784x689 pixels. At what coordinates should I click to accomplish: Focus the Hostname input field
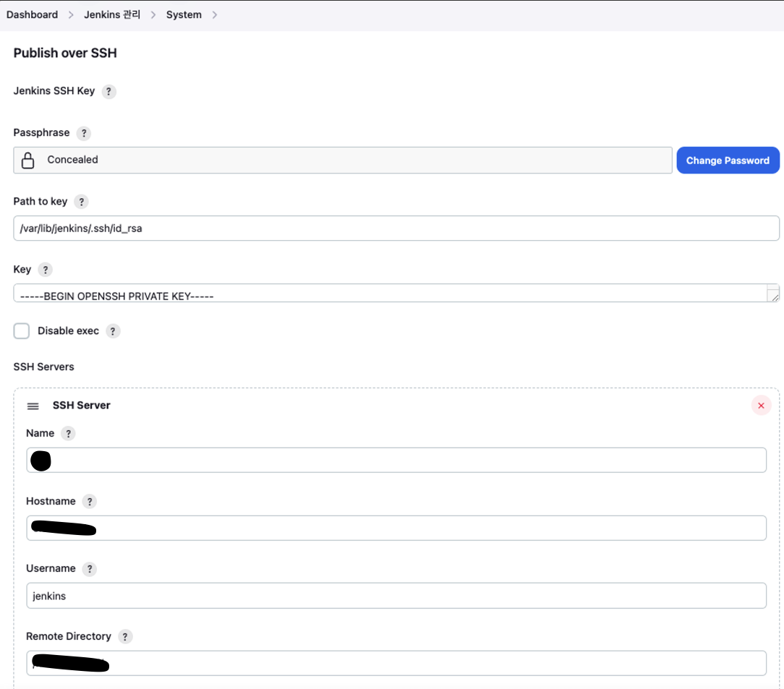tap(396, 528)
